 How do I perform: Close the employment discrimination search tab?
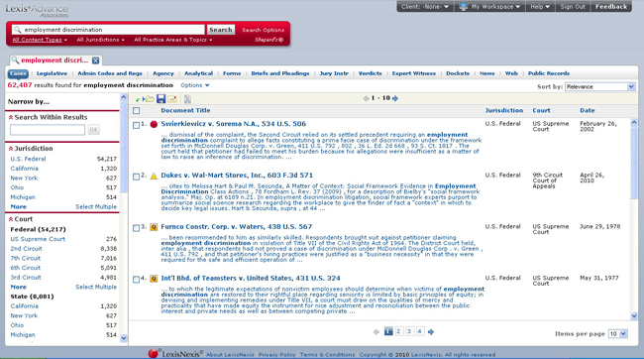96,60
